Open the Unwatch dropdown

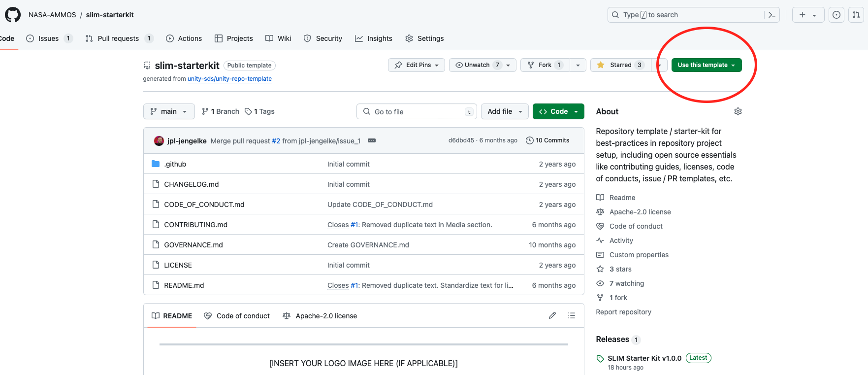[482, 65]
